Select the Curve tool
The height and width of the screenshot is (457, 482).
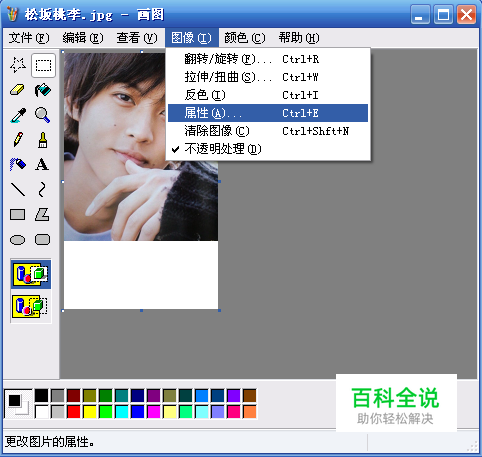[x=43, y=190]
